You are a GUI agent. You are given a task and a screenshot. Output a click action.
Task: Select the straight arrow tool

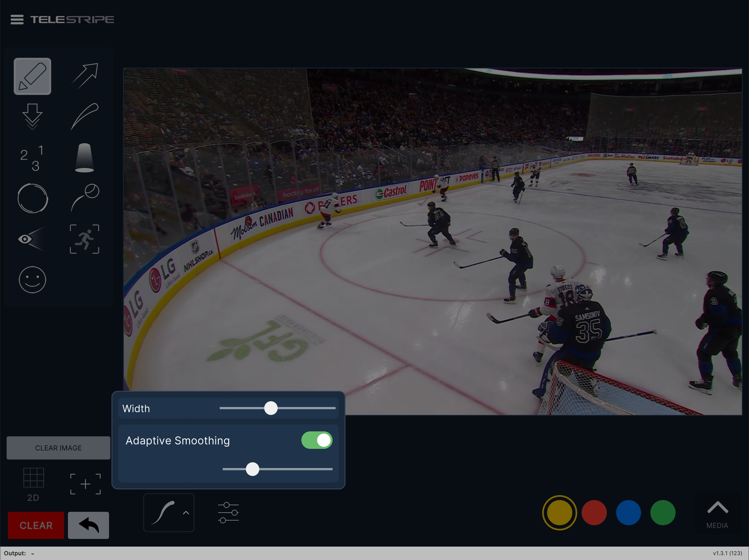pyautogui.click(x=85, y=76)
